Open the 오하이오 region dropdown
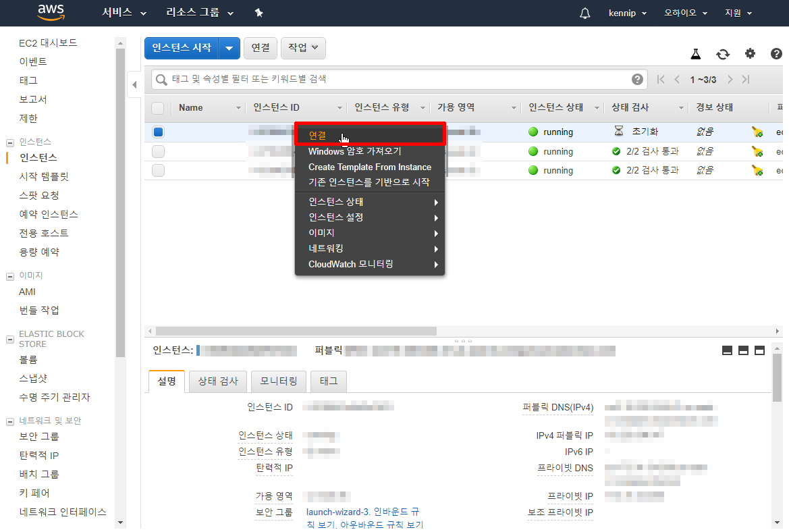 [x=685, y=13]
